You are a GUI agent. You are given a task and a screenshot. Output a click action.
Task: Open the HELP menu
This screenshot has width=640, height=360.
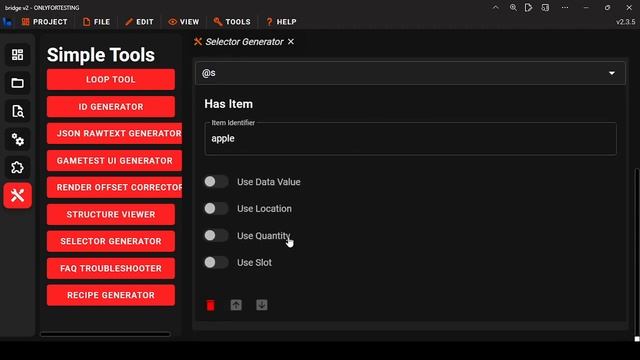pos(281,22)
